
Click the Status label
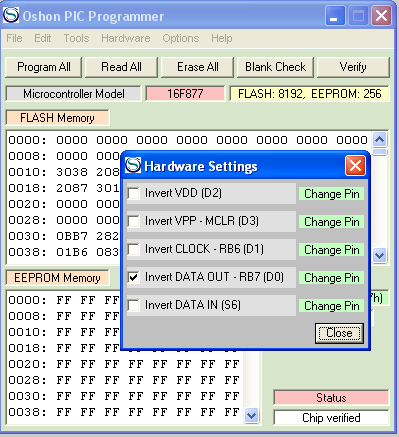tap(331, 398)
